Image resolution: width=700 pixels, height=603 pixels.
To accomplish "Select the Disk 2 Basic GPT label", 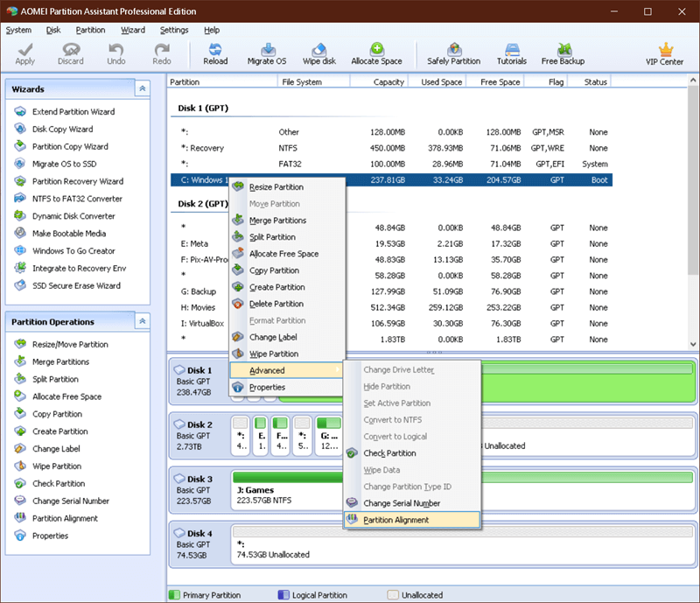I will click(x=199, y=436).
